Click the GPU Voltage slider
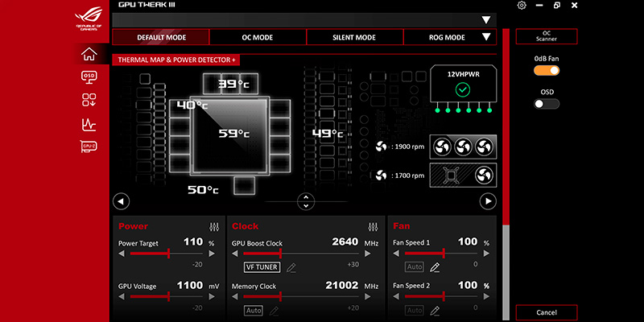This screenshot has height=322, width=644. (x=167, y=296)
